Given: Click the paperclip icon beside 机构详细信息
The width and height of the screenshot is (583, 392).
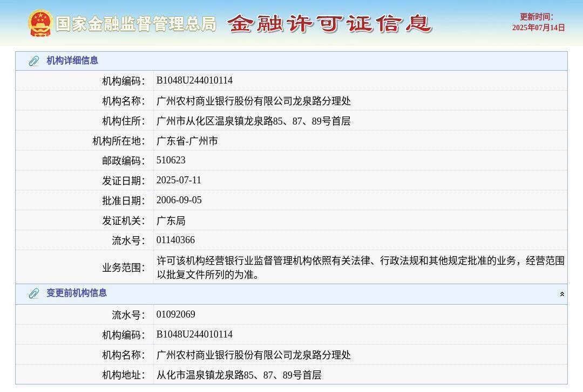Looking at the screenshot, I should [33, 61].
